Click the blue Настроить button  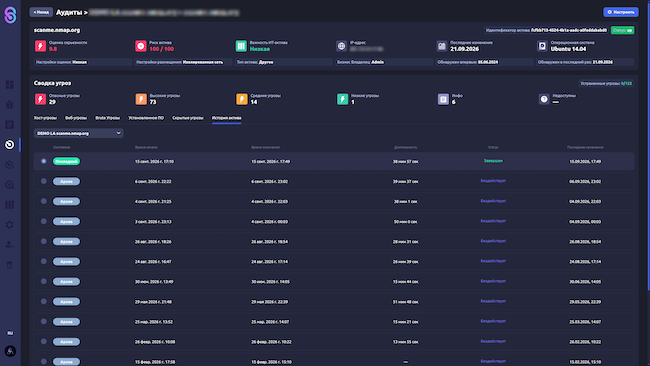621,12
